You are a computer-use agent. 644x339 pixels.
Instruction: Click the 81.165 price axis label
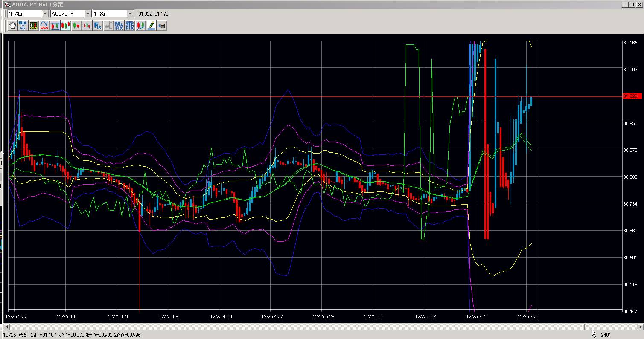tap(630, 43)
